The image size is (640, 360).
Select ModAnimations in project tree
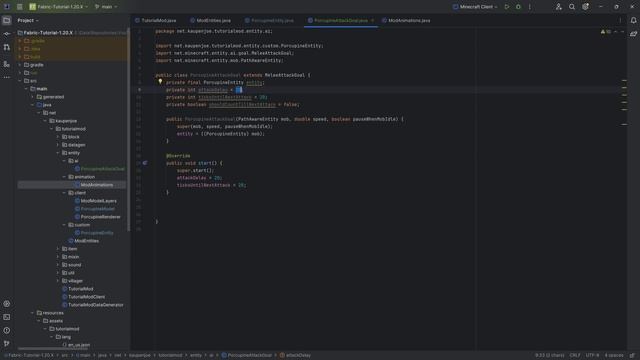coord(97,185)
